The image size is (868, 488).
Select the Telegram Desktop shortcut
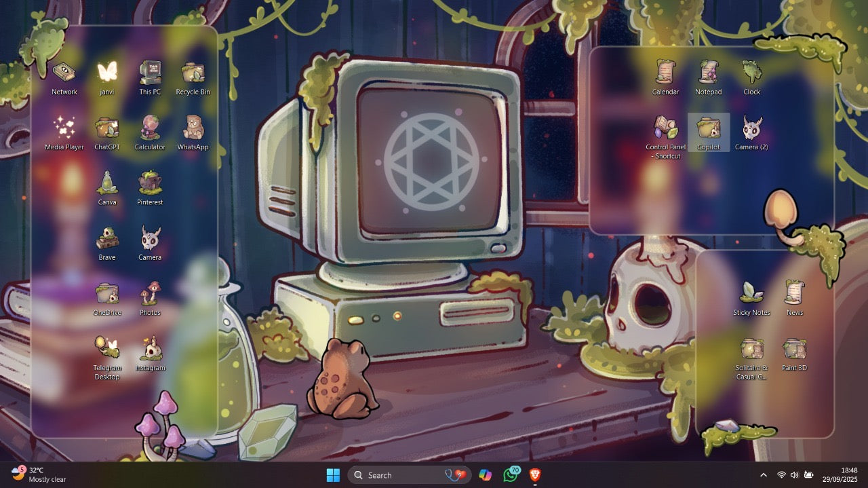point(107,349)
